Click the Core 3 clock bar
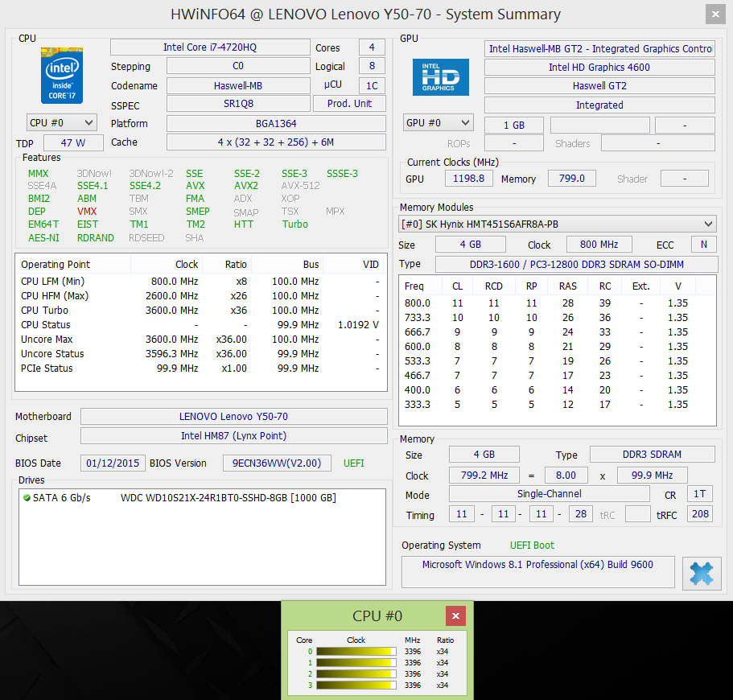 click(x=356, y=685)
